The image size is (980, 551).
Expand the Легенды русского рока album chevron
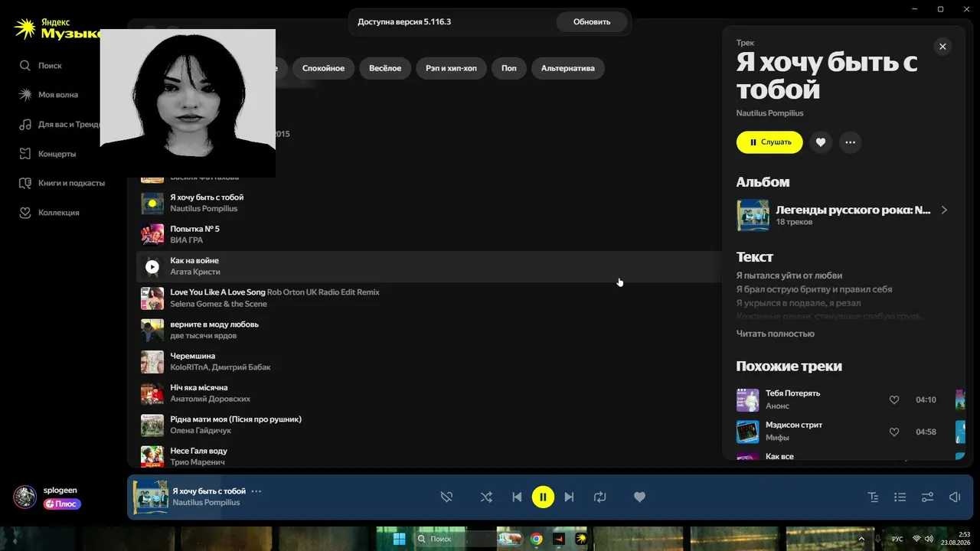[x=944, y=210]
